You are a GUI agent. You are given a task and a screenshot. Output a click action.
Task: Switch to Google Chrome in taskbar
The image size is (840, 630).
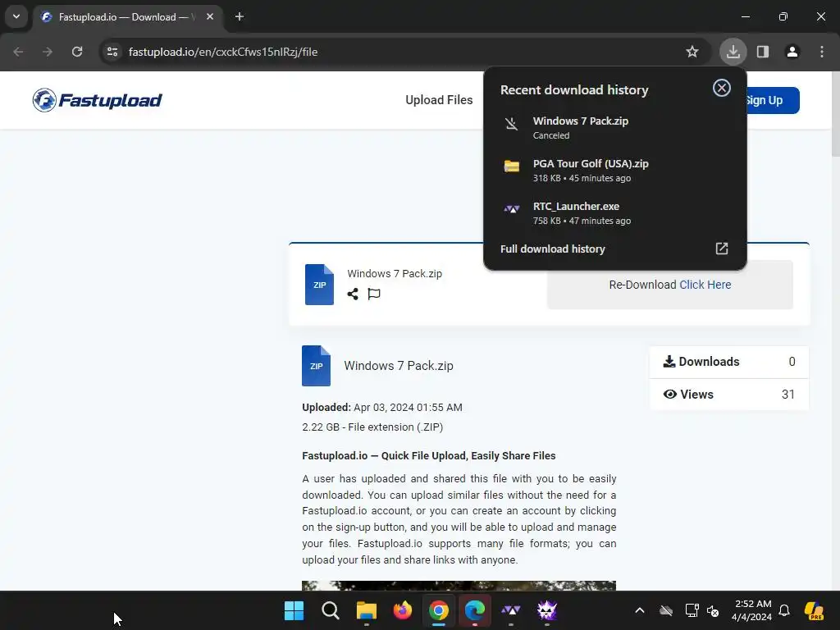[x=438, y=610]
